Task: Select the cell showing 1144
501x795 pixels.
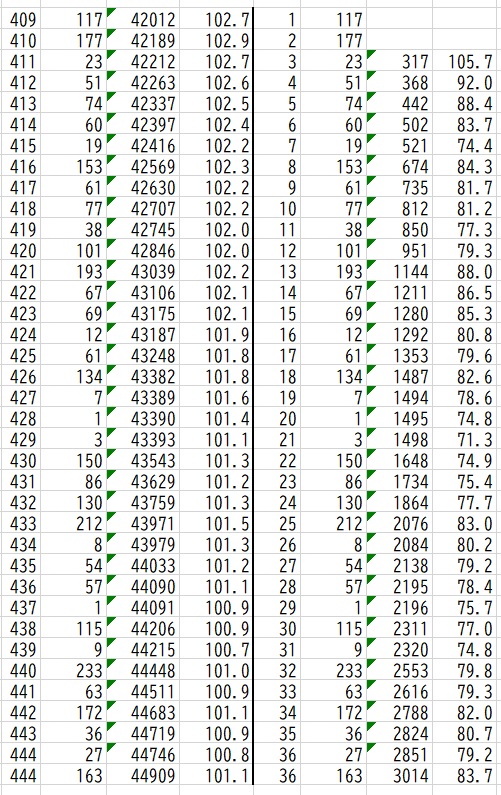Action: pyautogui.click(x=400, y=271)
